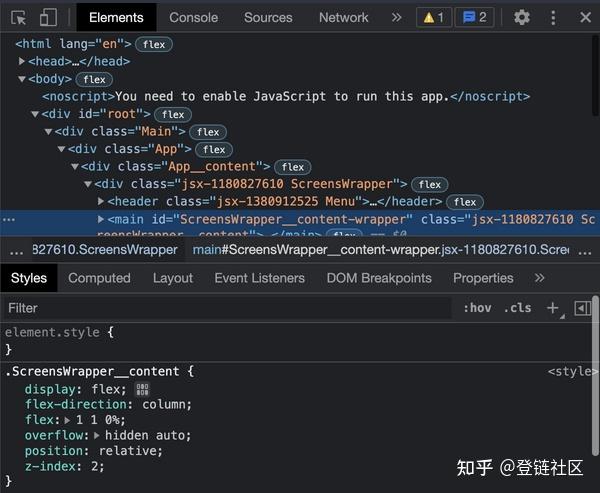Open actions ellipsis on selected main row
Image resolution: width=600 pixels, height=493 pixels.
(9, 220)
